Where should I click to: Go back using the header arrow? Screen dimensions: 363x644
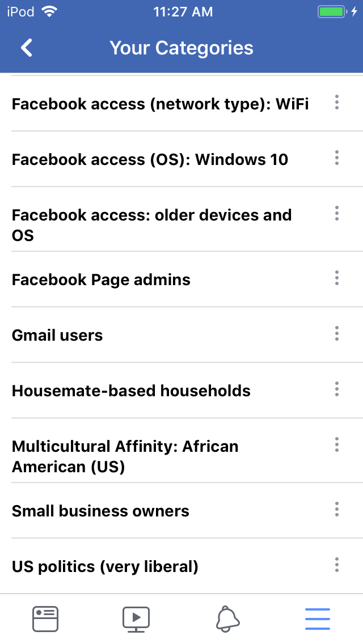pyautogui.click(x=27, y=48)
